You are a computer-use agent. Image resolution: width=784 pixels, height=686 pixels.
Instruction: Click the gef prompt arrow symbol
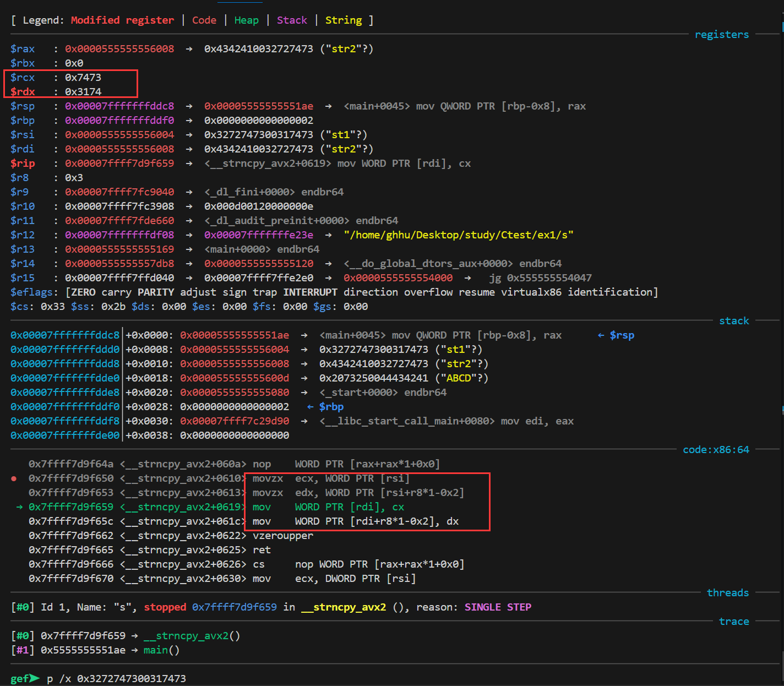coord(35,678)
